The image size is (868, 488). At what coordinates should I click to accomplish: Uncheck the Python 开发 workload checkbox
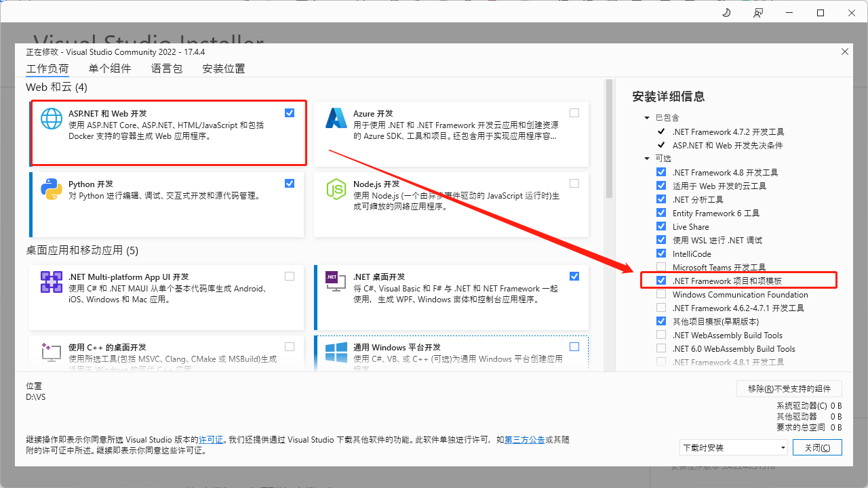pyautogui.click(x=290, y=184)
